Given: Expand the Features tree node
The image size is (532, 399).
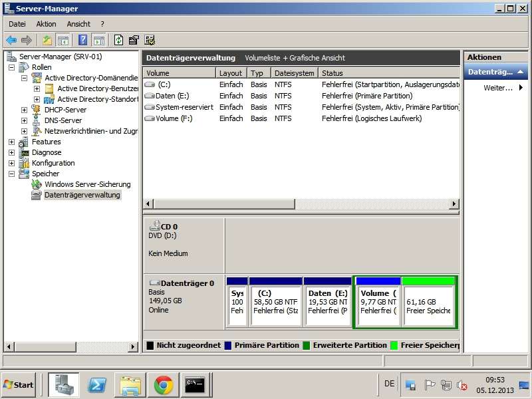Looking at the screenshot, I should pyautogui.click(x=11, y=142).
